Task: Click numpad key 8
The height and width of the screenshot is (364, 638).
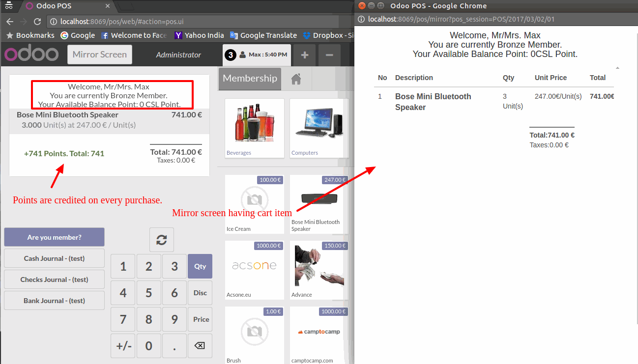Action: 149,319
